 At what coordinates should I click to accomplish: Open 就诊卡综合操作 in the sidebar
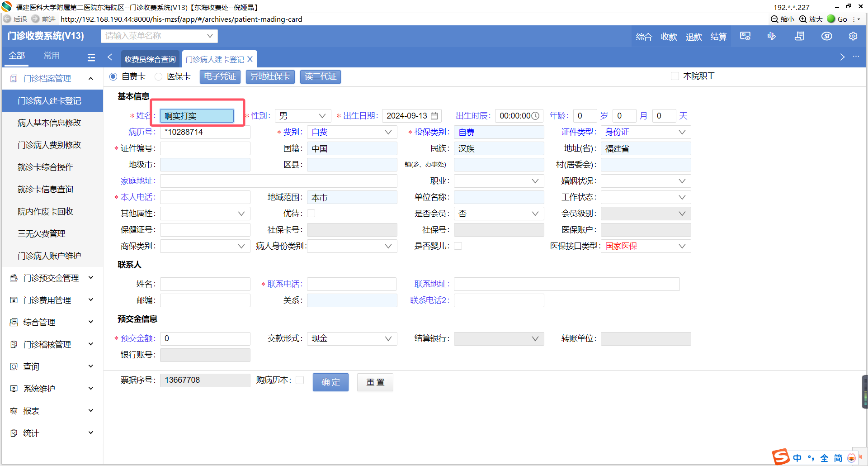[x=45, y=167]
